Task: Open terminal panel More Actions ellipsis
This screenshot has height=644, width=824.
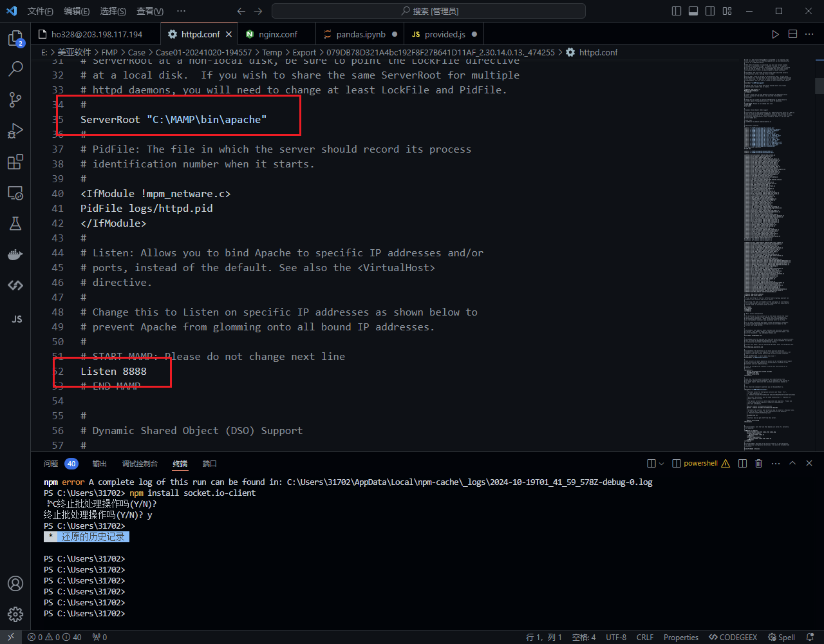Action: coord(775,463)
